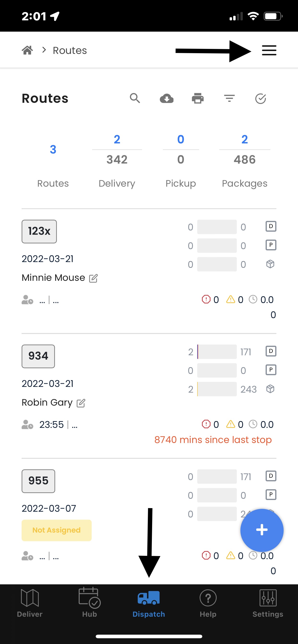Download routes via cloud icon

point(167,98)
